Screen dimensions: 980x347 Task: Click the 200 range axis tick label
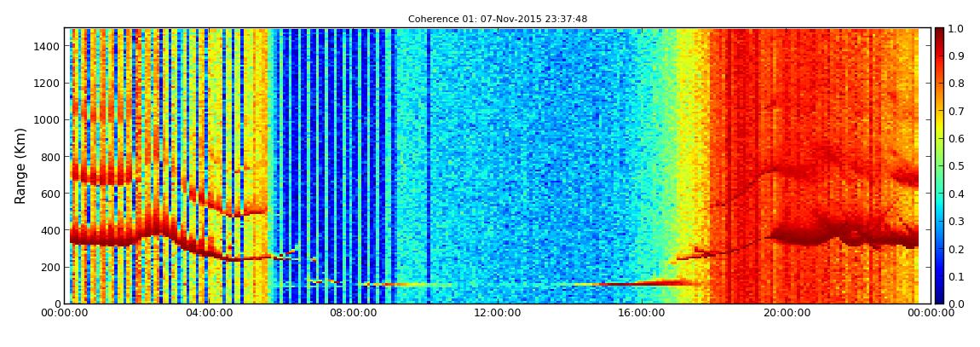pyautogui.click(x=51, y=267)
